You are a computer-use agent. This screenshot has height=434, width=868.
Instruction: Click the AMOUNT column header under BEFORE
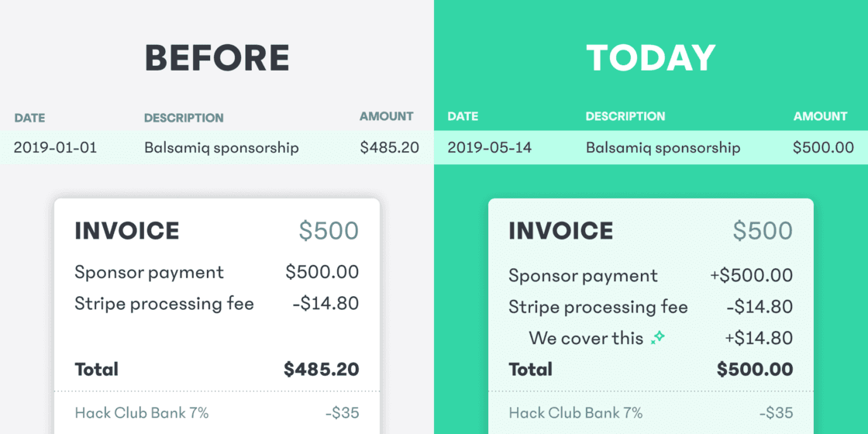point(386,116)
